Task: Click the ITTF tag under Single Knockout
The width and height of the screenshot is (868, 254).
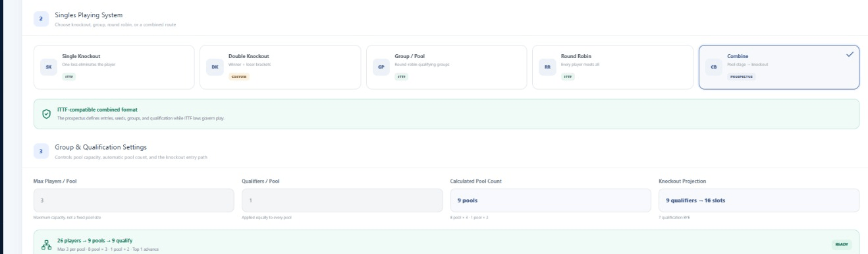Action: [68, 77]
